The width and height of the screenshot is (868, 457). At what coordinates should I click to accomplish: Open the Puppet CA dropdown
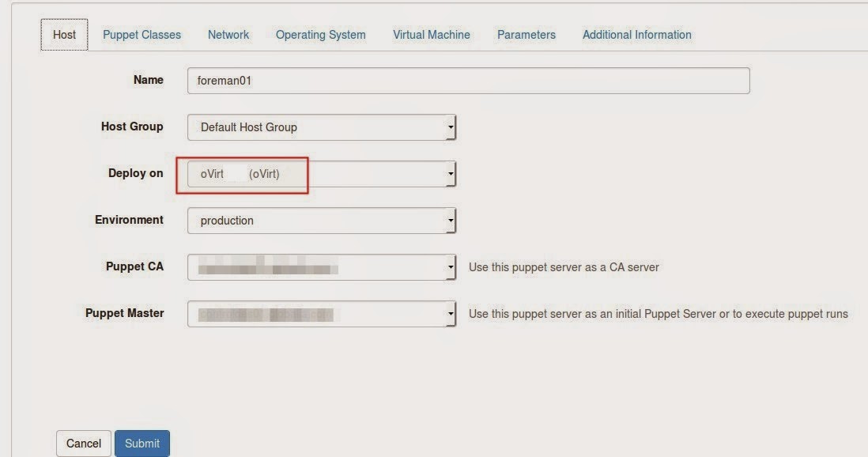450,268
